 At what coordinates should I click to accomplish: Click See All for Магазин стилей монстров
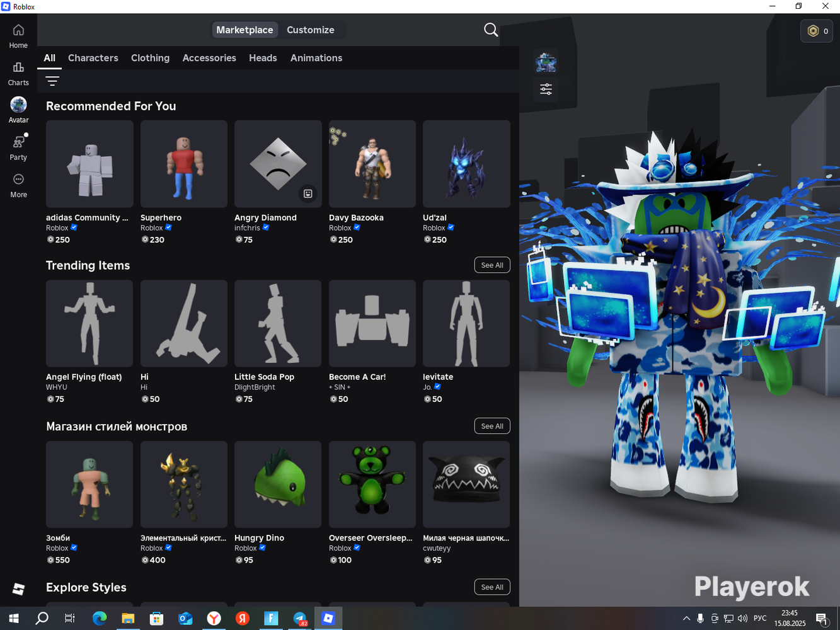[492, 426]
